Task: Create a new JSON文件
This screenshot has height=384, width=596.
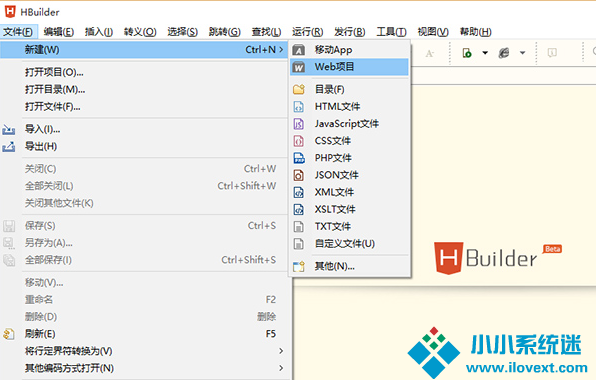Action: pyautogui.click(x=350, y=175)
